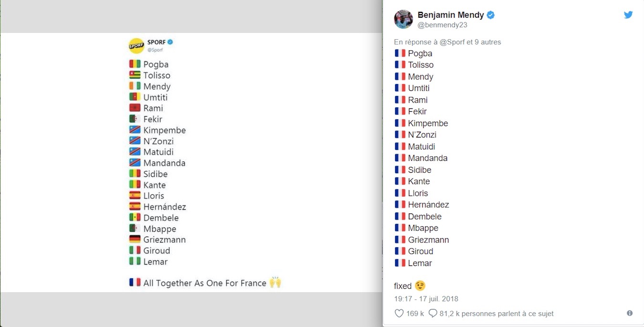Click the raised hands emoji
The width and height of the screenshot is (644, 327).
pyautogui.click(x=275, y=283)
